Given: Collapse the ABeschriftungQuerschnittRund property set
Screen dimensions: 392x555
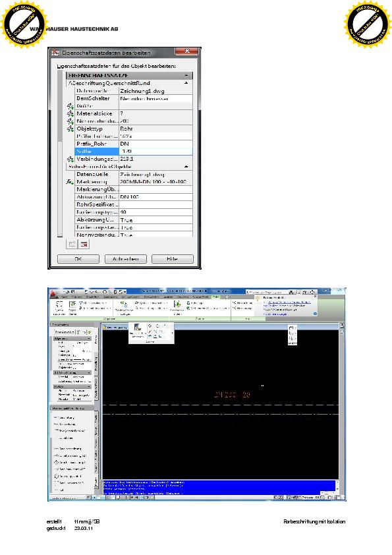Looking at the screenshot, I should point(186,83).
